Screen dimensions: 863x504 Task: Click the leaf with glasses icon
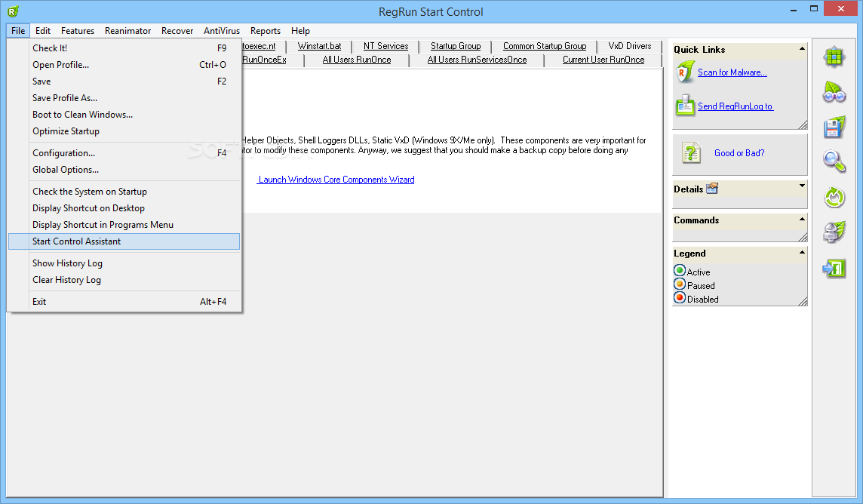coord(834,92)
